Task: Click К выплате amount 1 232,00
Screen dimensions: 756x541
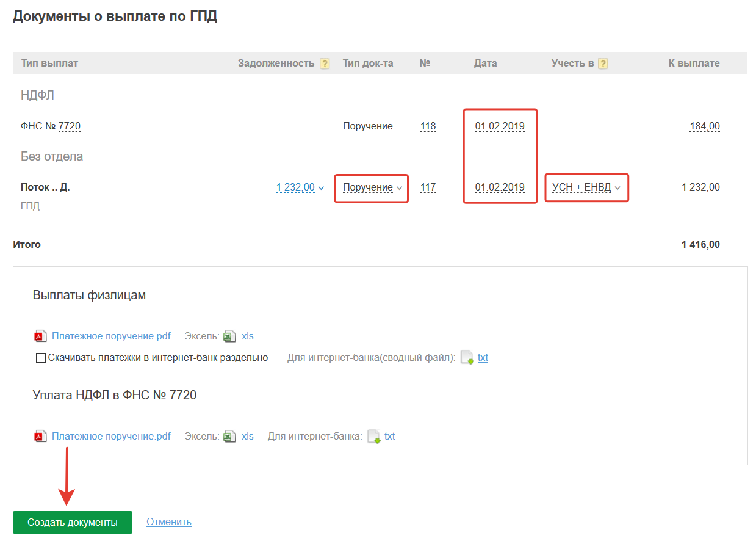Action: pyautogui.click(x=700, y=187)
